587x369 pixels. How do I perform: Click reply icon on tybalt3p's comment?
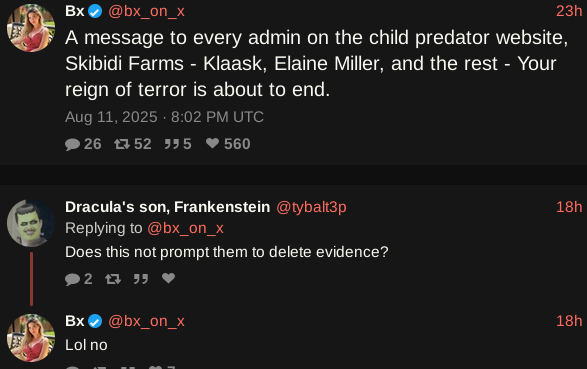(x=72, y=279)
